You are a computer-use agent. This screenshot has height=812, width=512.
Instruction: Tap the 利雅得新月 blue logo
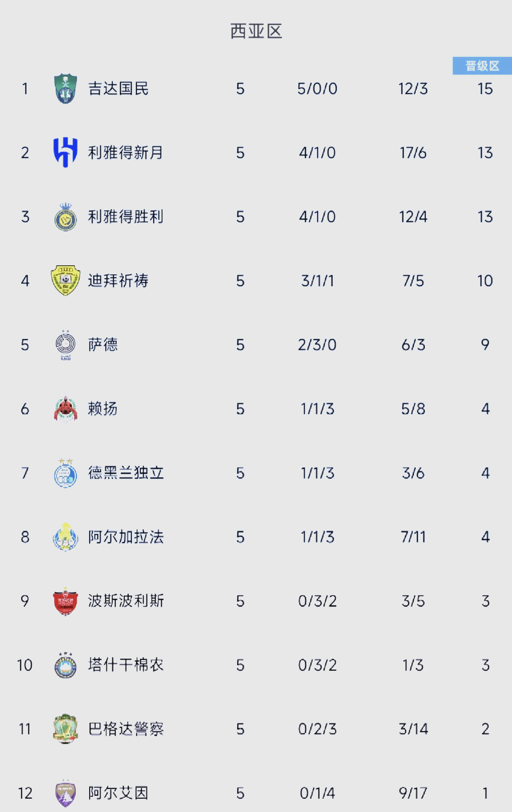[x=65, y=153]
